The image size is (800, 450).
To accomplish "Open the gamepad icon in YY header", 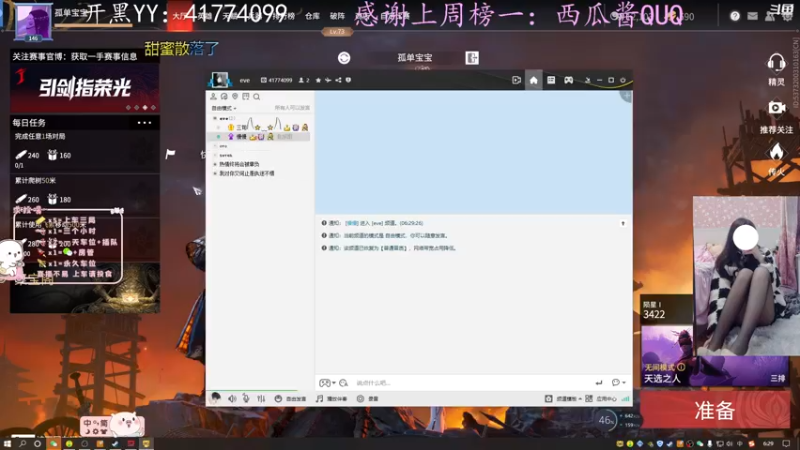I will (x=568, y=80).
